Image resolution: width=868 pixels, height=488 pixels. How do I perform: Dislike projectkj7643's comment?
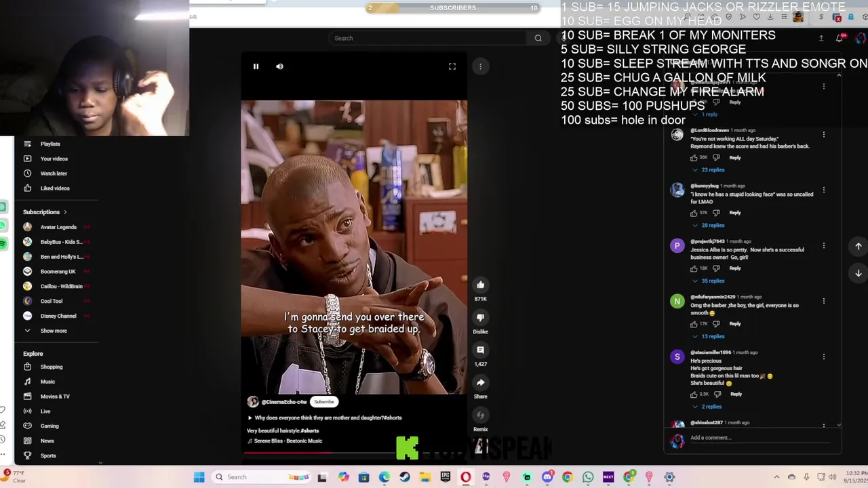[716, 268]
